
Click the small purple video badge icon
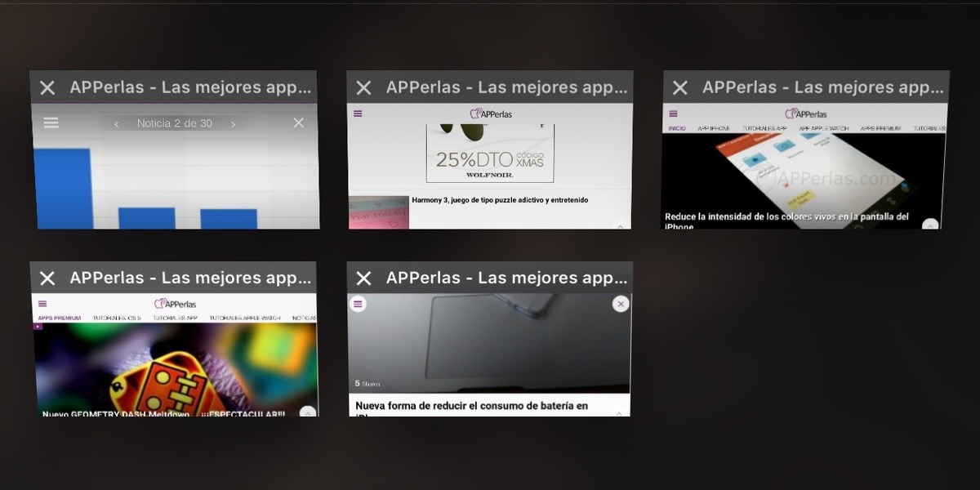[38, 327]
